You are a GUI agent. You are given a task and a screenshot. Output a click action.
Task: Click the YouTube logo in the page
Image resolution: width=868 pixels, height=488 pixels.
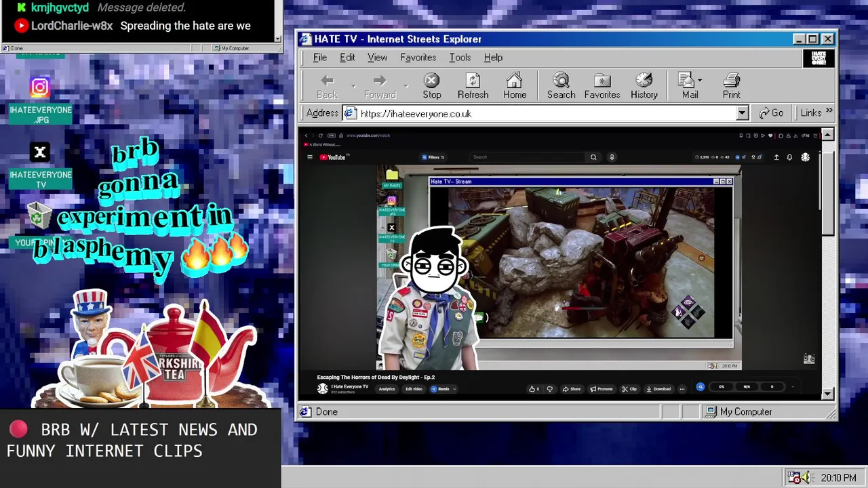pos(333,157)
